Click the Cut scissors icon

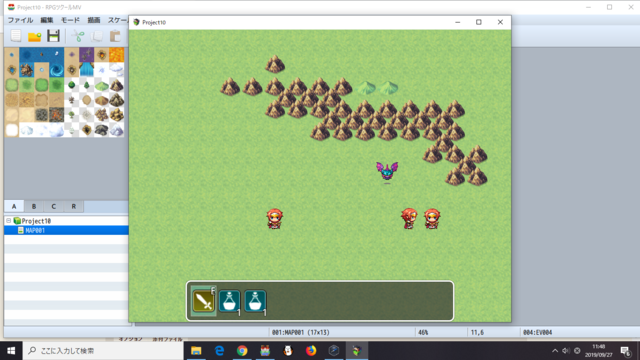tap(78, 36)
